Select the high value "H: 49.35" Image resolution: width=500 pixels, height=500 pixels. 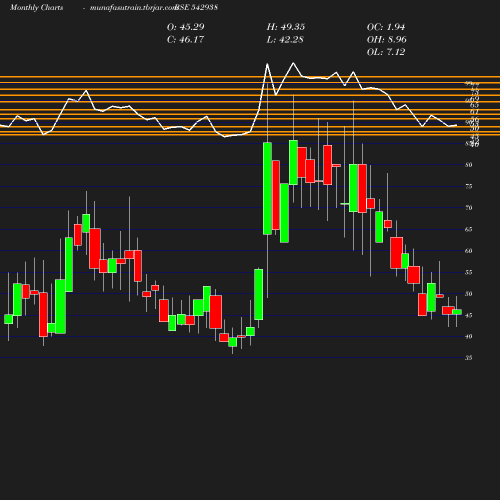(x=286, y=27)
